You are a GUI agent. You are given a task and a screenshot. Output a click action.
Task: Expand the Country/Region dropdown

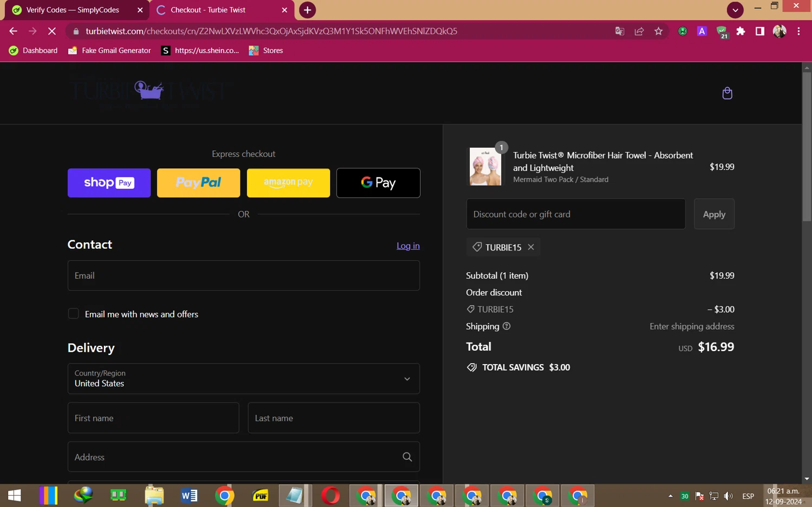[x=244, y=379]
